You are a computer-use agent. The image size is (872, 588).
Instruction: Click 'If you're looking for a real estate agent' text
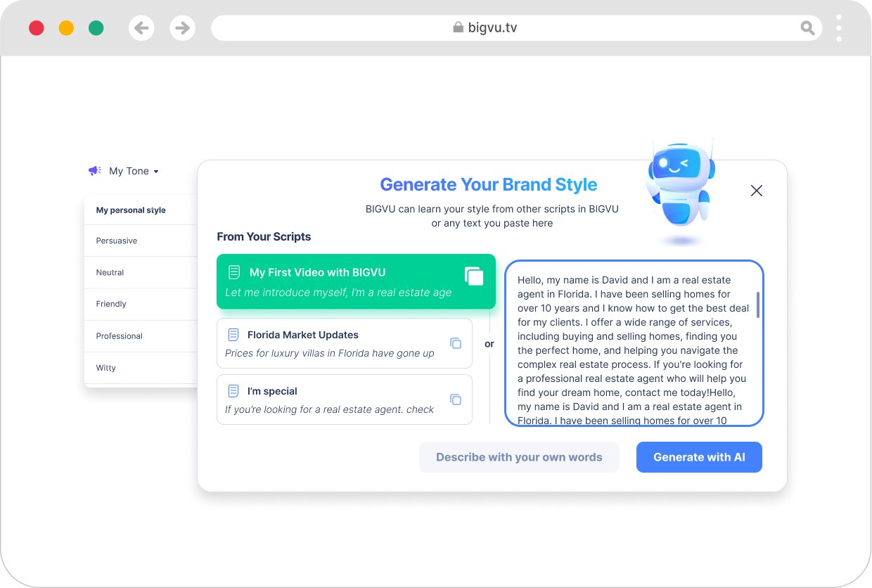330,409
